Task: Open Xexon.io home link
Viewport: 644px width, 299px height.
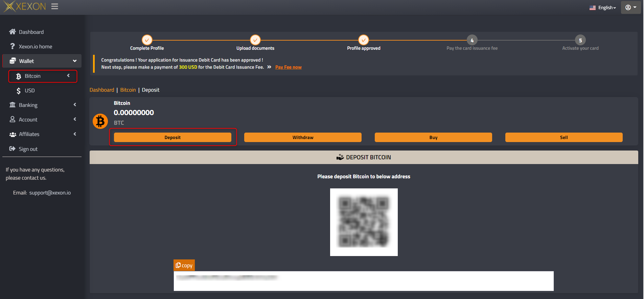Action: click(x=36, y=46)
